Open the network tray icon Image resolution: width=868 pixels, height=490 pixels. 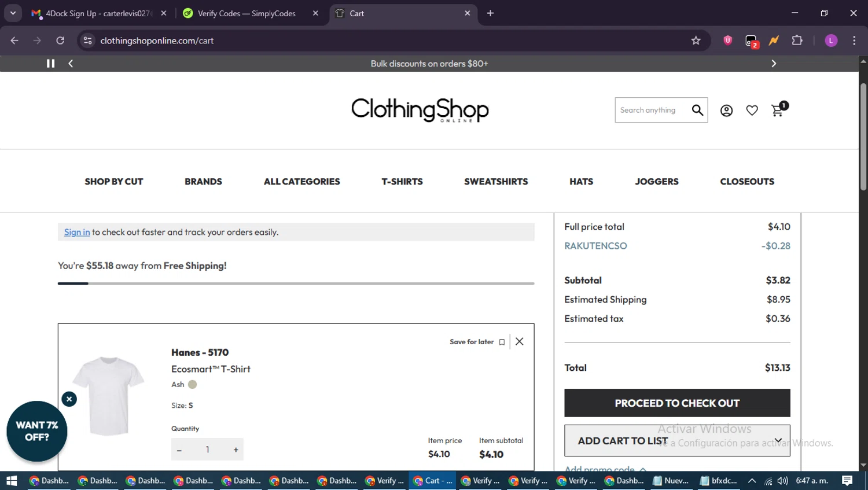[768, 481]
